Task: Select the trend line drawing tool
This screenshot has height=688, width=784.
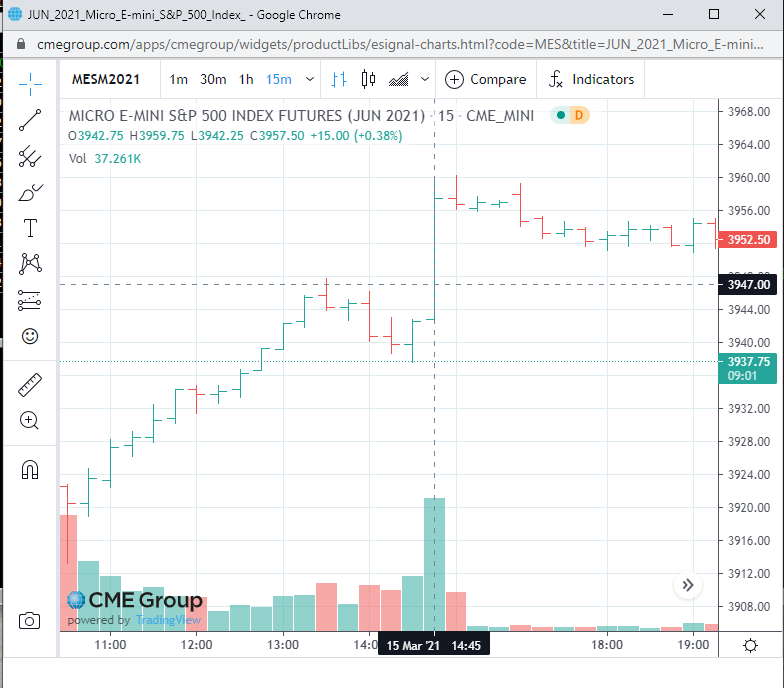Action: tap(30, 120)
